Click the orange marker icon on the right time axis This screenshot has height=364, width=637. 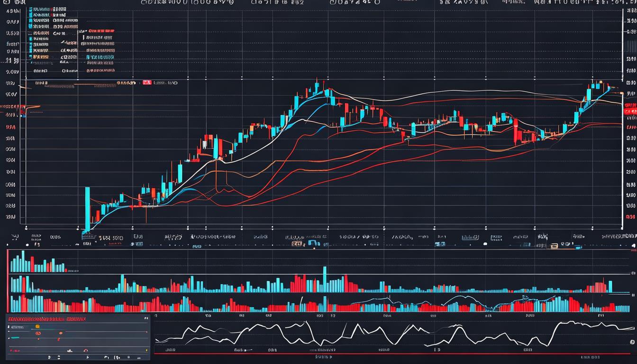554,246
